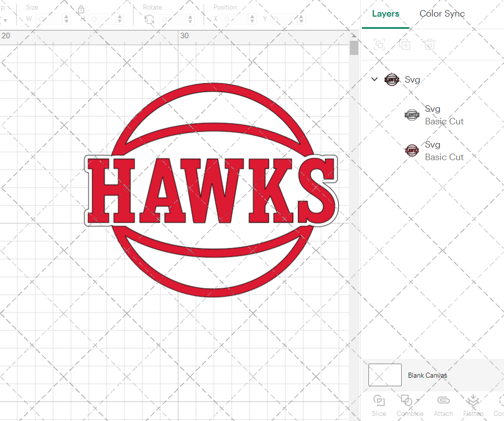Toggle the aspect ratio lock icon
The width and height of the screenshot is (504, 421).
coord(81,9)
